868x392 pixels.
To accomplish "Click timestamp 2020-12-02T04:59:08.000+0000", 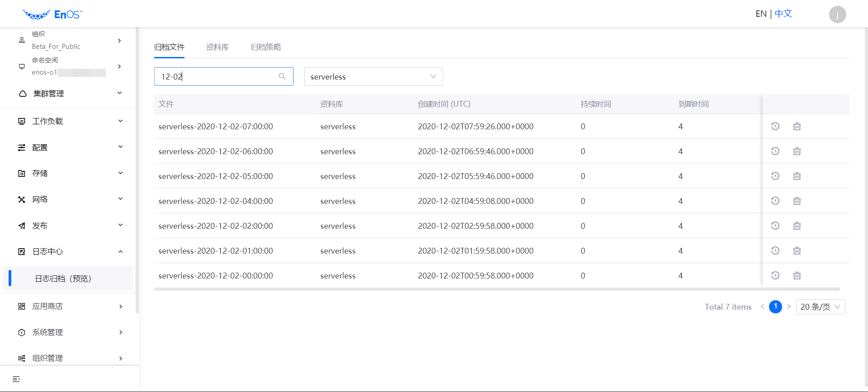I will tap(476, 201).
